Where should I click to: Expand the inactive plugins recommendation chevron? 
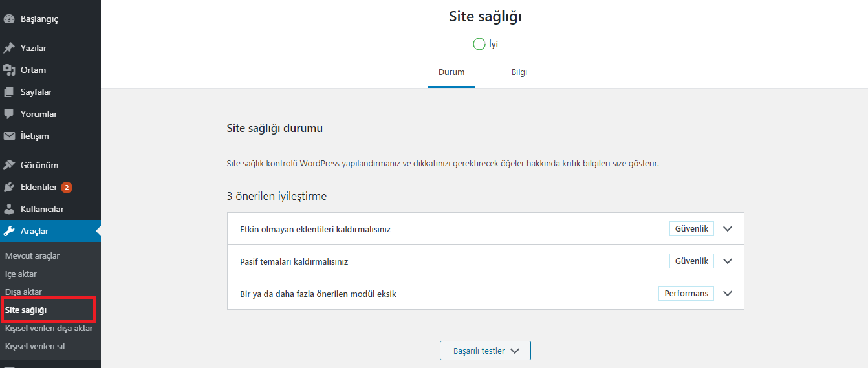tap(728, 229)
